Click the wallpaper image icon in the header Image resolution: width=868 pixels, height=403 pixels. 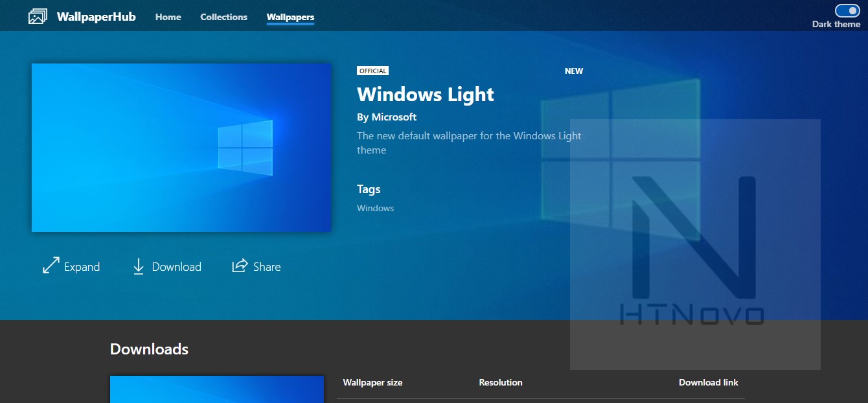pos(38,15)
